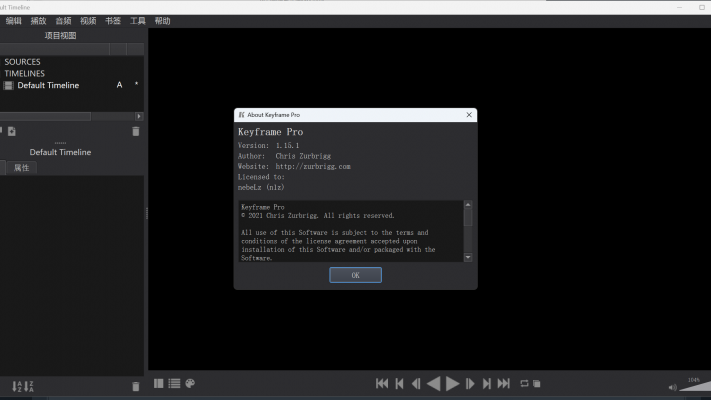Open the color palette icon
The height and width of the screenshot is (400, 711).
pos(189,383)
